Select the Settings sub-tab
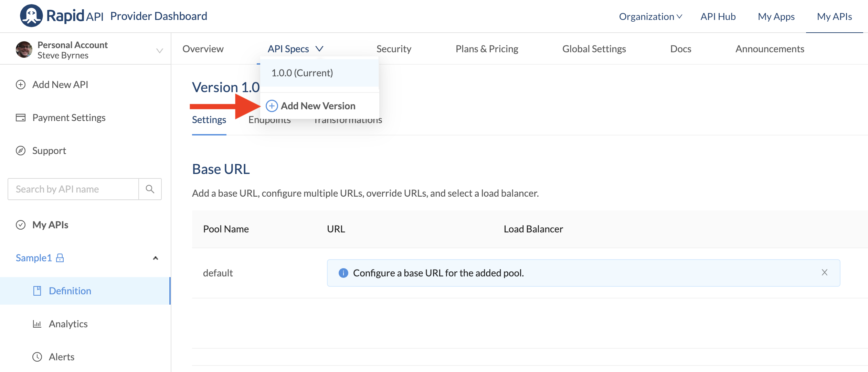The height and width of the screenshot is (372, 868). click(x=209, y=120)
